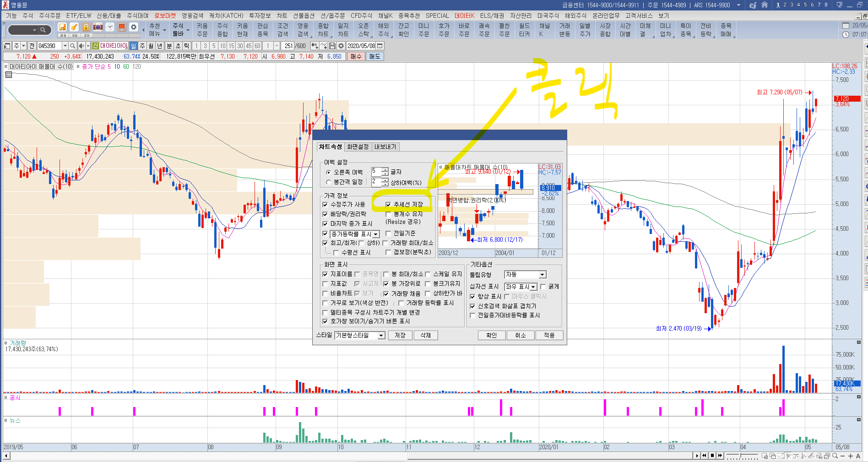Open dropdown next to 주 button at chart toolbar
Screen dimensions: 868x462
23,46
